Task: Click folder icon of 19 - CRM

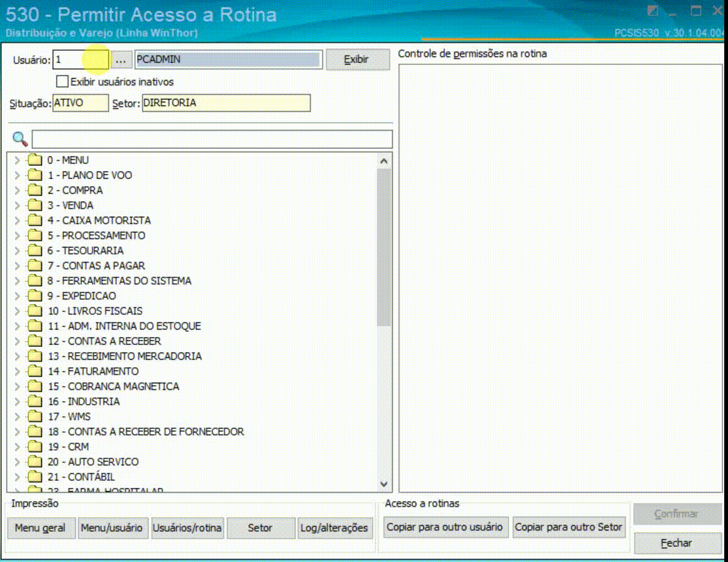Action: point(35,446)
